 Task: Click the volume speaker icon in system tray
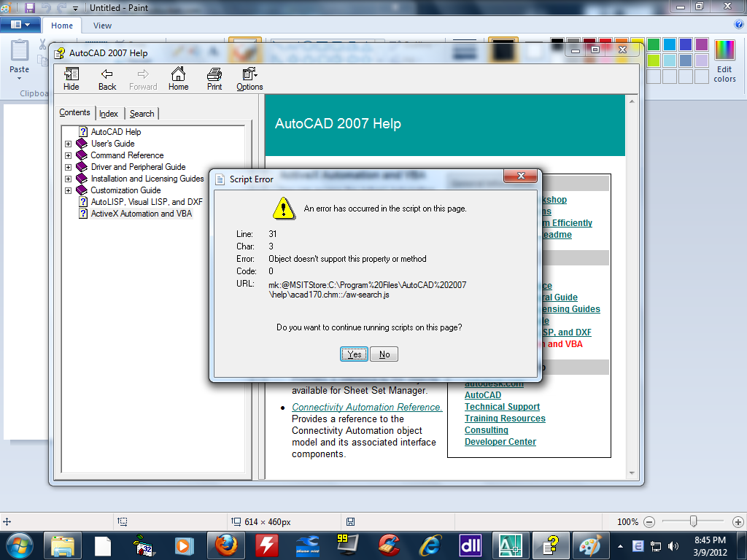pos(673,546)
